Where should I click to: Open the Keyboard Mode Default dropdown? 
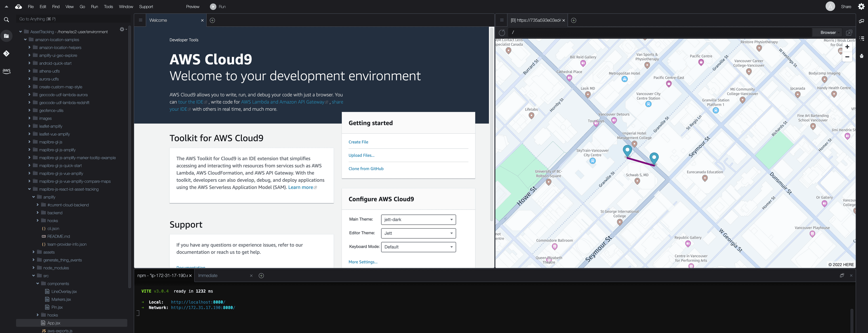point(418,247)
